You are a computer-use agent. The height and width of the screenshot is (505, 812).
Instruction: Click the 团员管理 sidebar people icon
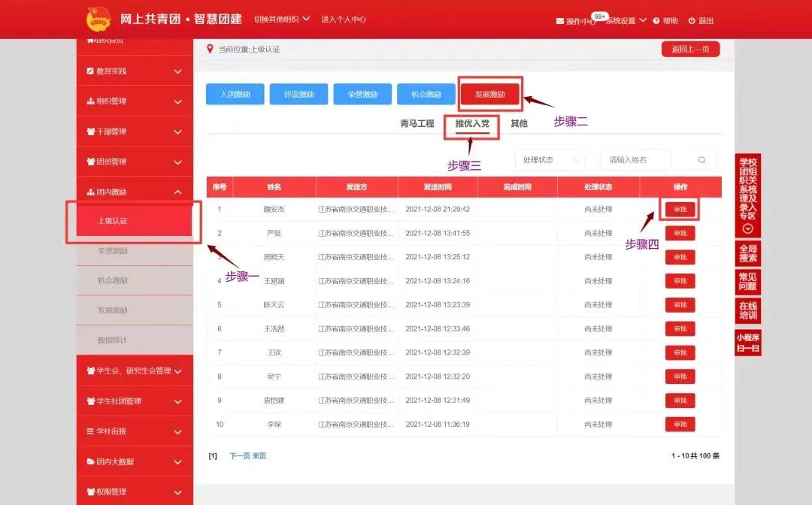click(90, 162)
